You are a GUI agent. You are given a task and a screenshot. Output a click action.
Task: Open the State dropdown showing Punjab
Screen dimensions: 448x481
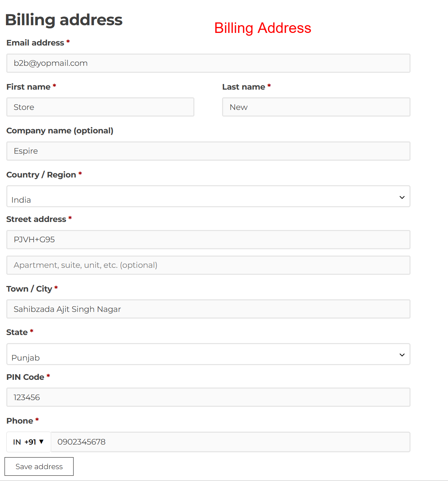(208, 354)
